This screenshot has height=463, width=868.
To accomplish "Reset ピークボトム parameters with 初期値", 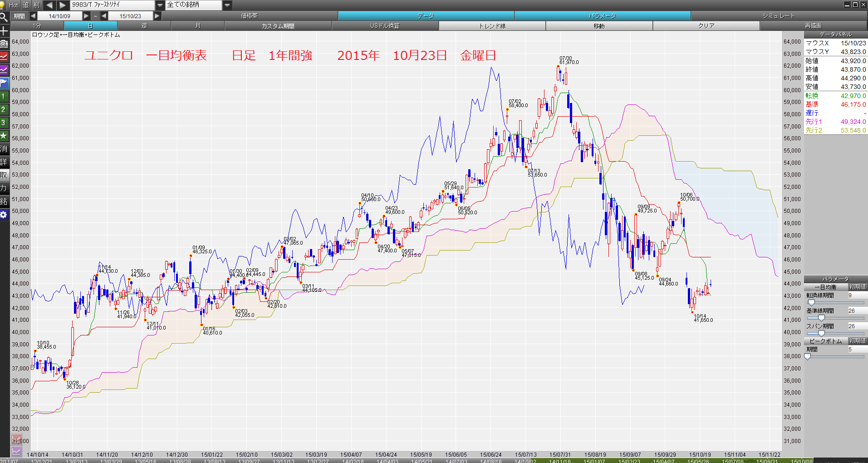I will tap(858, 341).
